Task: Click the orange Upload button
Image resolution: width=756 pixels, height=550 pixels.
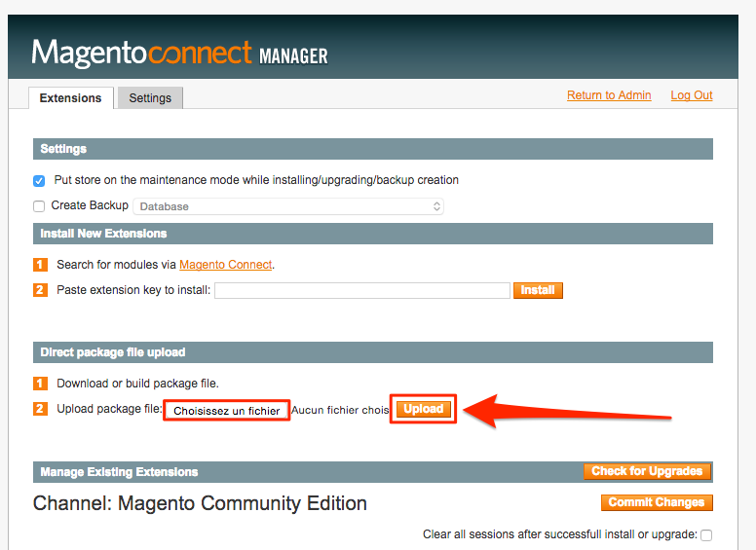Action: coord(424,409)
